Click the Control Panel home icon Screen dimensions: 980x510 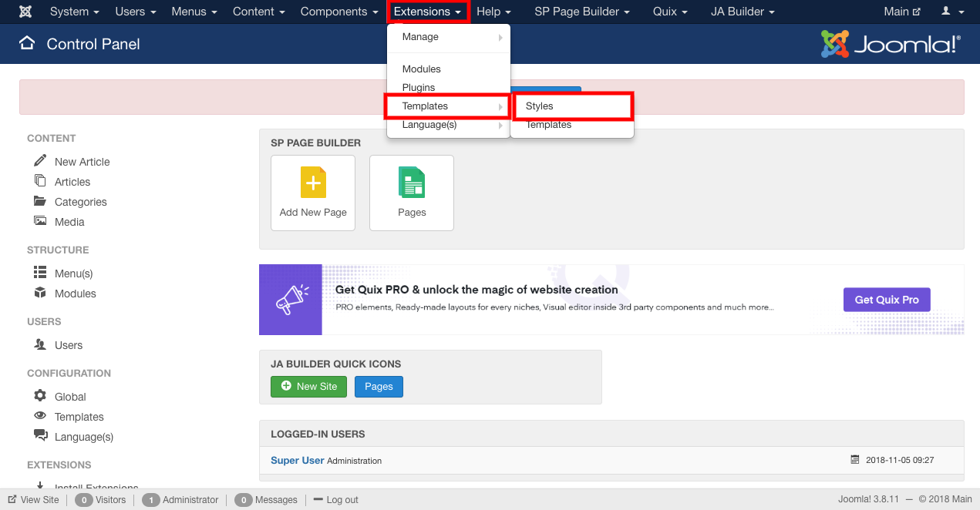(27, 43)
